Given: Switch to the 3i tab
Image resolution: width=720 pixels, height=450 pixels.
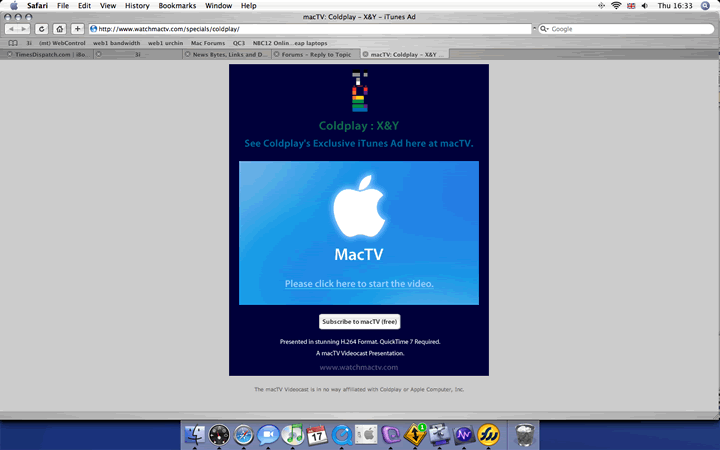Looking at the screenshot, I should (x=138, y=54).
